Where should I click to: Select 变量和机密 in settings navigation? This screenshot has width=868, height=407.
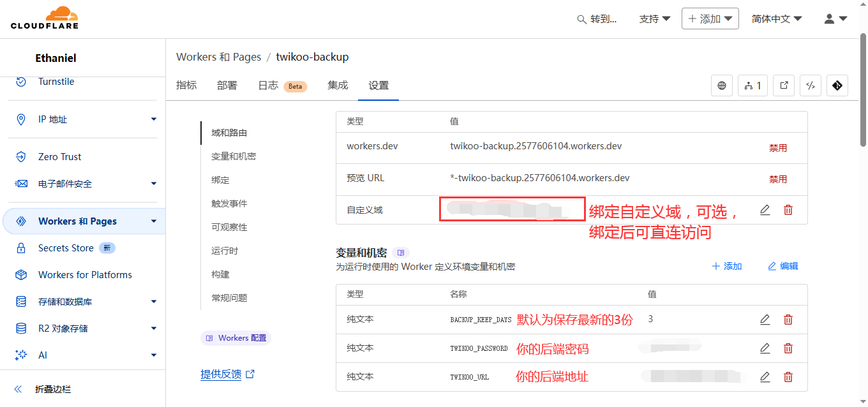(x=234, y=156)
